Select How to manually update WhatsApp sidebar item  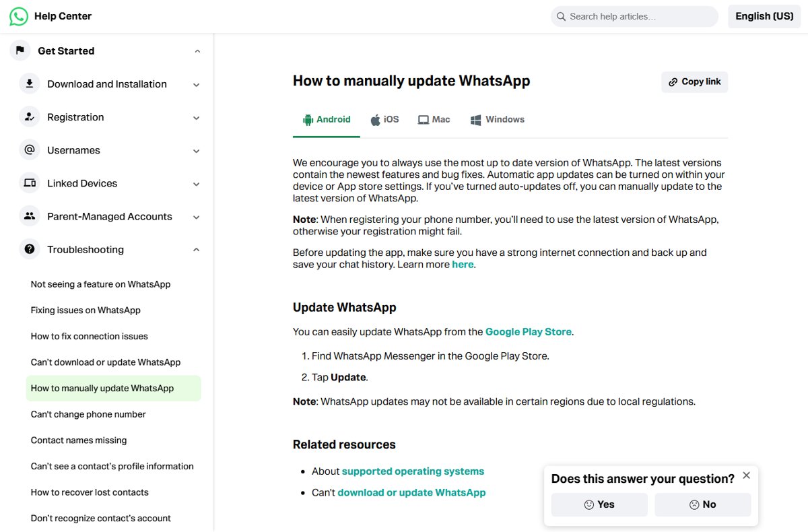pos(113,389)
